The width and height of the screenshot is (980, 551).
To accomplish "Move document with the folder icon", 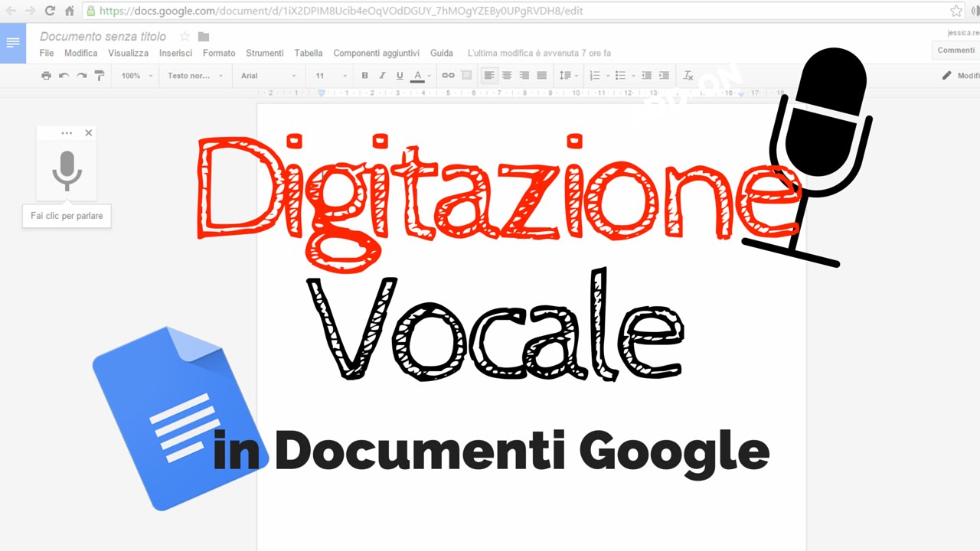I will point(204,36).
